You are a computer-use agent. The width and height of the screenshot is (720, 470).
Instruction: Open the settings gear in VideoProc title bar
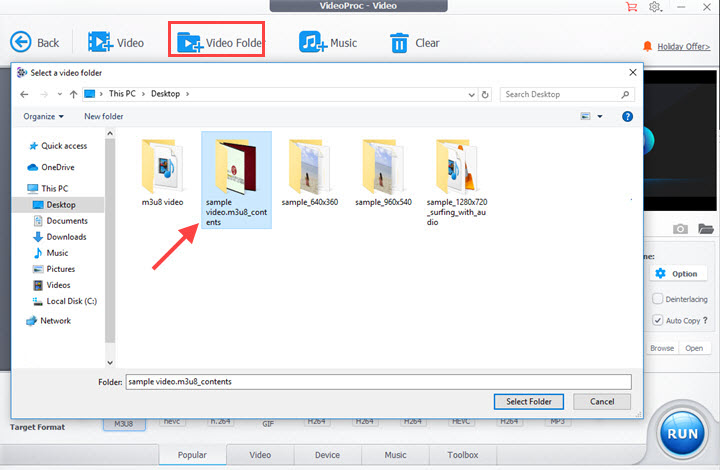tap(655, 6)
